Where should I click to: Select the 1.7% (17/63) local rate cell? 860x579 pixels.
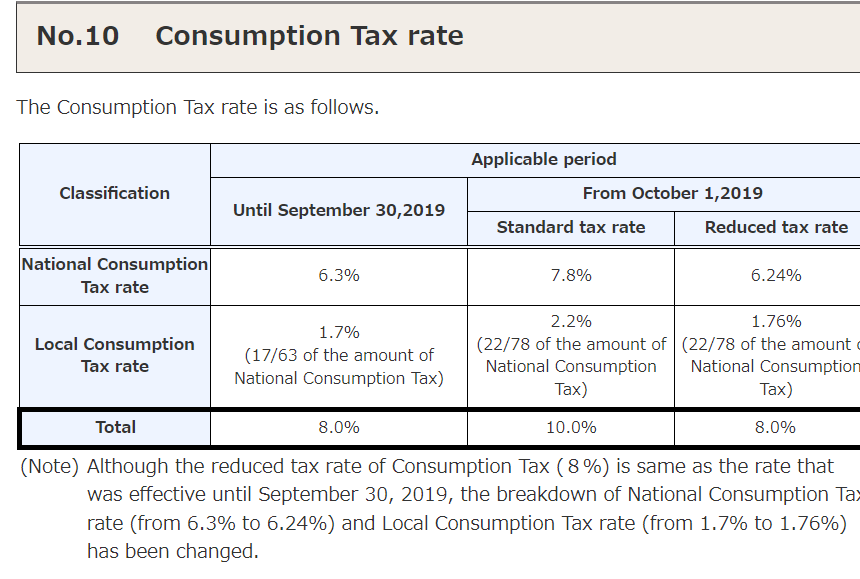click(339, 355)
